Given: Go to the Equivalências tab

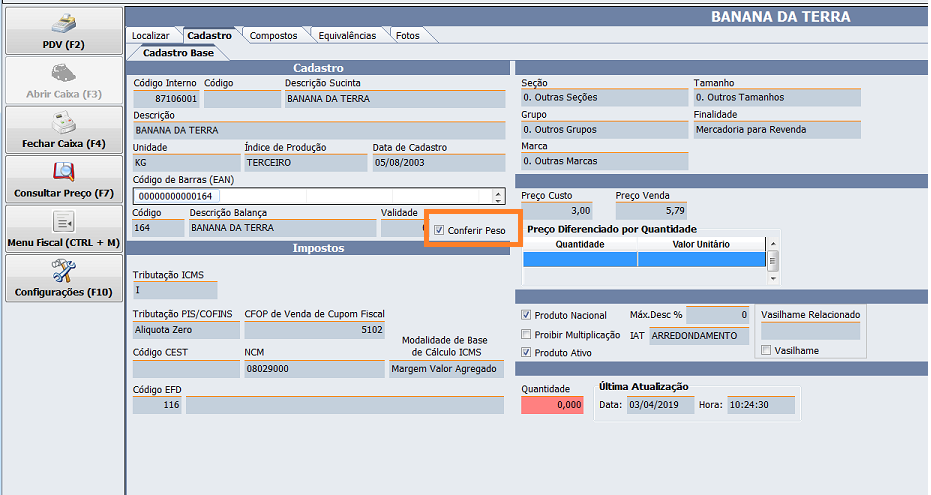Looking at the screenshot, I should pyautogui.click(x=346, y=35).
